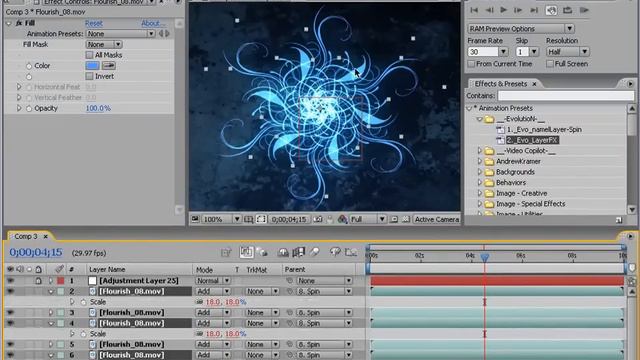Screen dimensions: 640x360
Task: Click the Opacity stopwatch in Fill effect
Action: (x=29, y=109)
